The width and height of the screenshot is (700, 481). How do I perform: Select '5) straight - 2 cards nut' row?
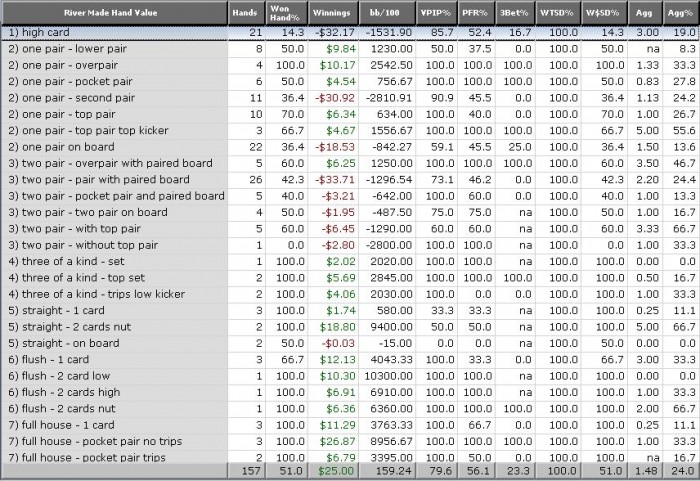pyautogui.click(x=350, y=327)
